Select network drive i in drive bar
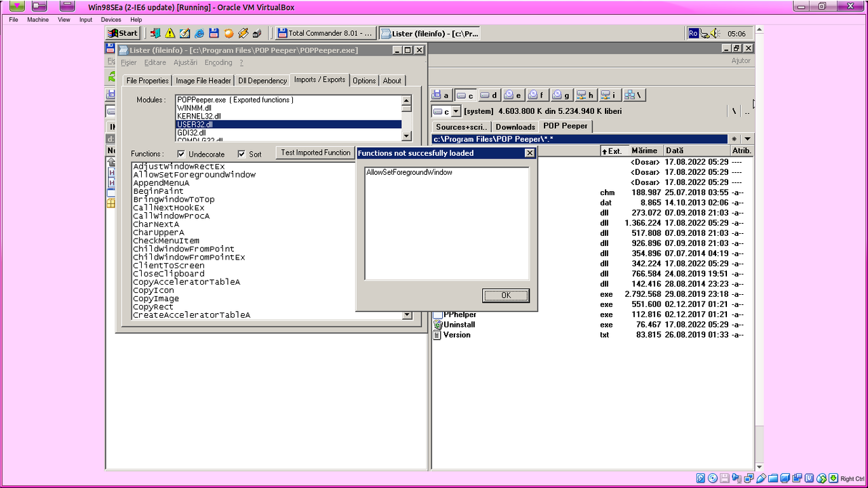The image size is (868, 488). tap(609, 95)
